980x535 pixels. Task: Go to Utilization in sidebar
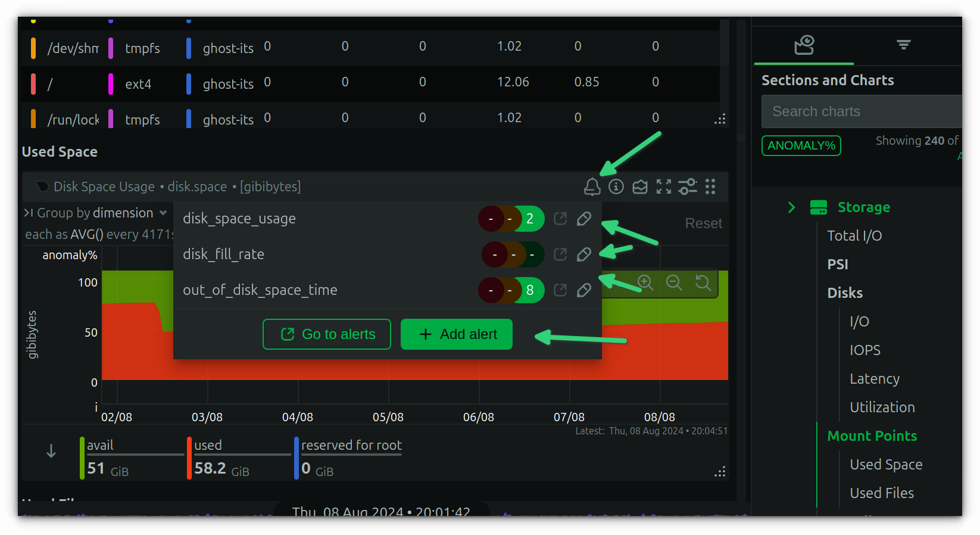pyautogui.click(x=882, y=408)
